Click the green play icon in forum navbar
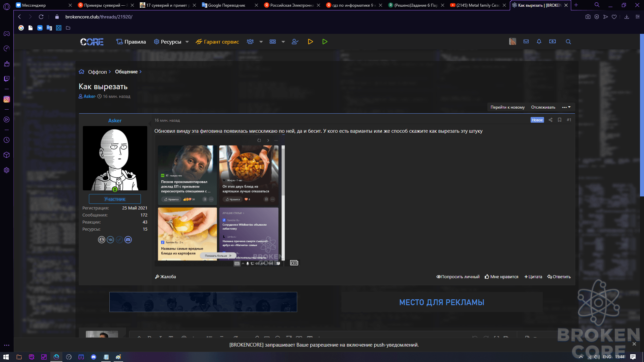 (x=325, y=42)
